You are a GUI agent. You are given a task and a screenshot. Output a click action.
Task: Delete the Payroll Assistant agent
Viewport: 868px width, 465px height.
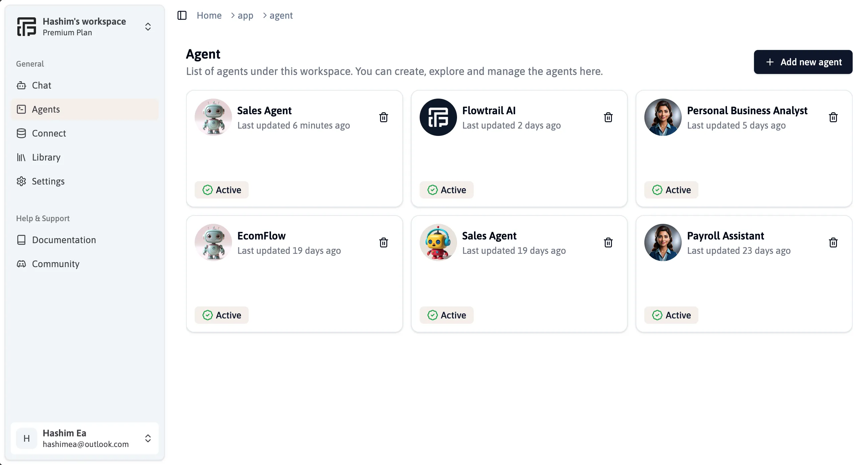(833, 242)
